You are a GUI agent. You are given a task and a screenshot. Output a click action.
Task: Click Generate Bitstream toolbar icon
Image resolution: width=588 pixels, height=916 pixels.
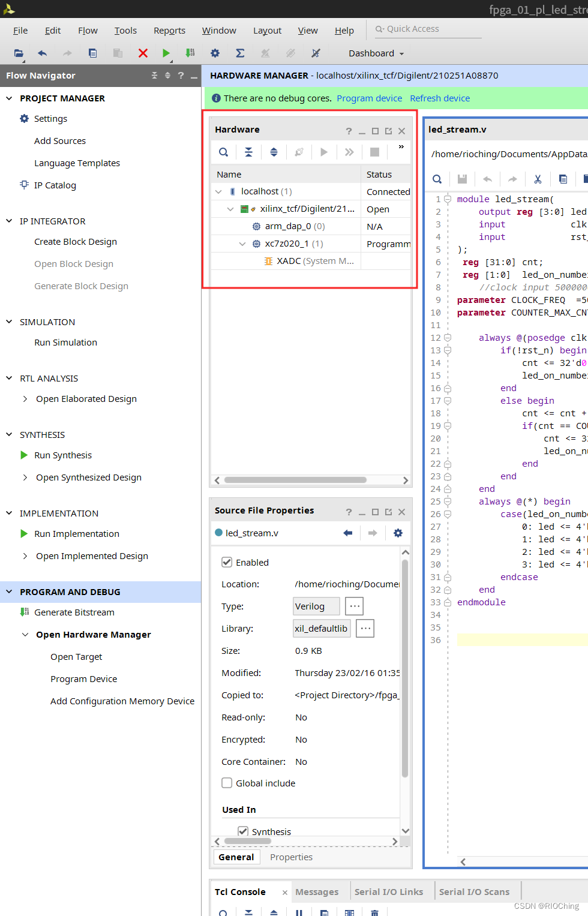point(190,53)
